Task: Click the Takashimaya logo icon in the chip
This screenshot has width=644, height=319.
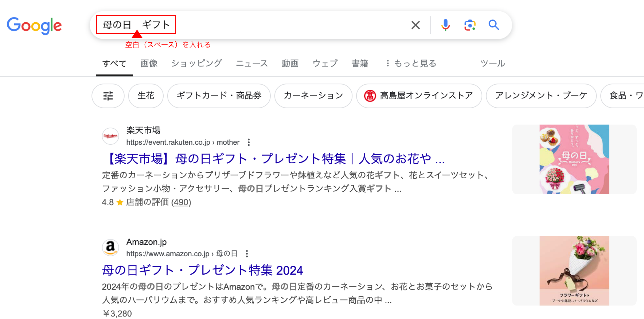Action: pyautogui.click(x=370, y=96)
